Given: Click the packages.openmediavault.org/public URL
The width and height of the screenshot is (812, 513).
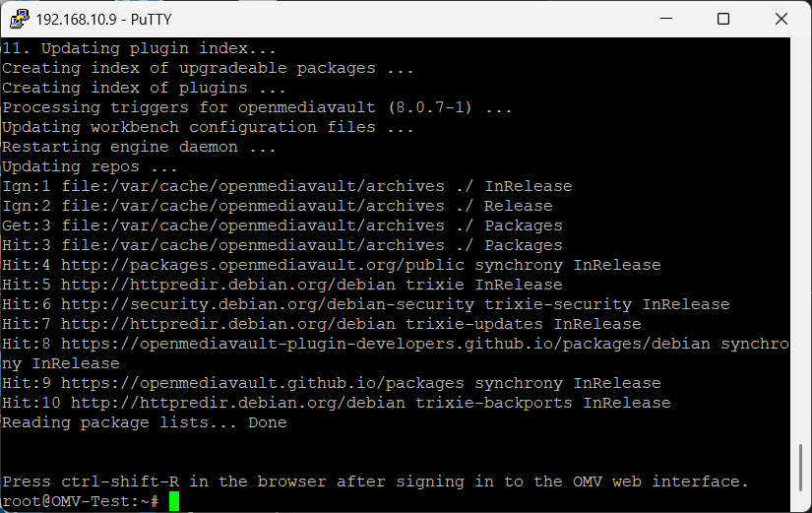Looking at the screenshot, I should coord(263,265).
